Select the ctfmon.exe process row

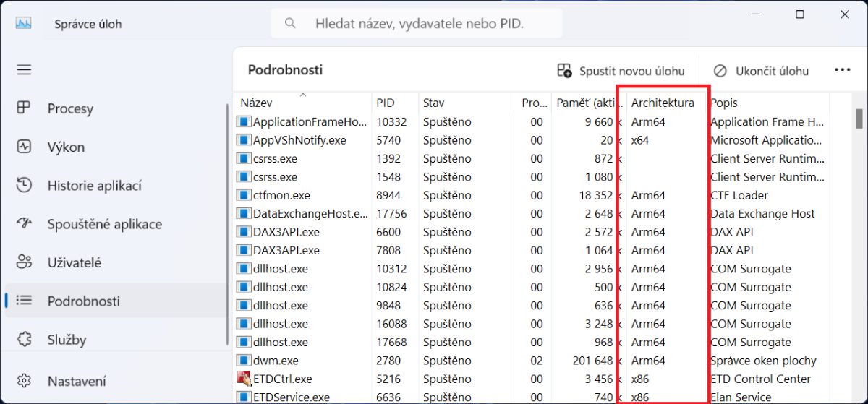point(281,195)
